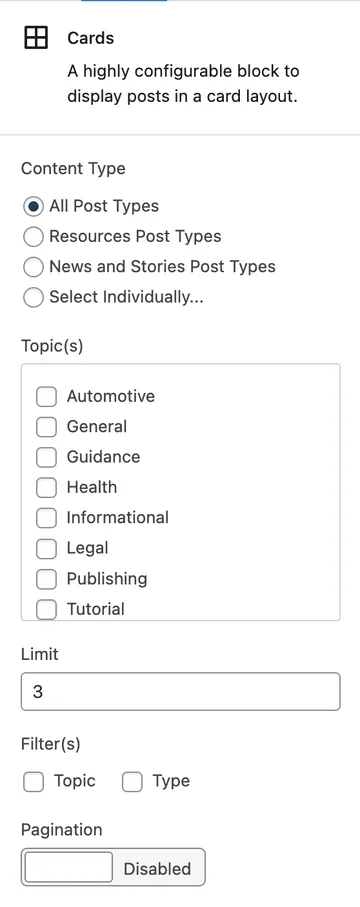This screenshot has width=360, height=907.
Task: Click the Cards block grid icon
Action: point(36,38)
